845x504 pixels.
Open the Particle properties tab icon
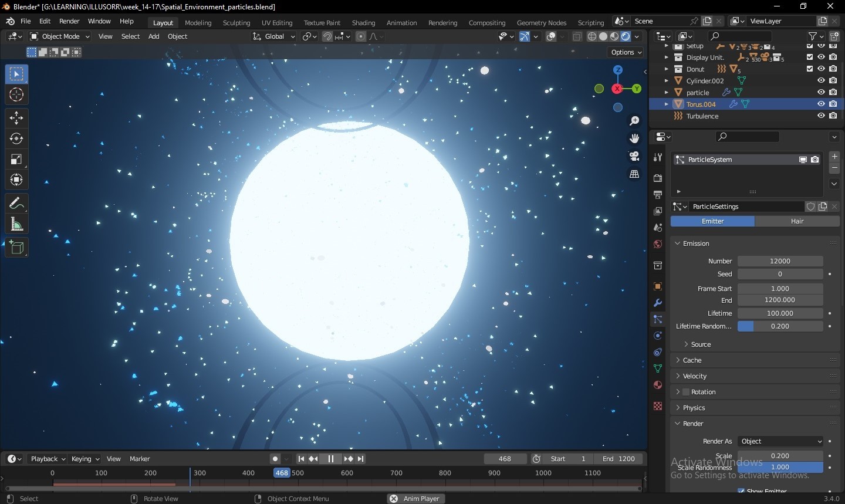click(658, 319)
